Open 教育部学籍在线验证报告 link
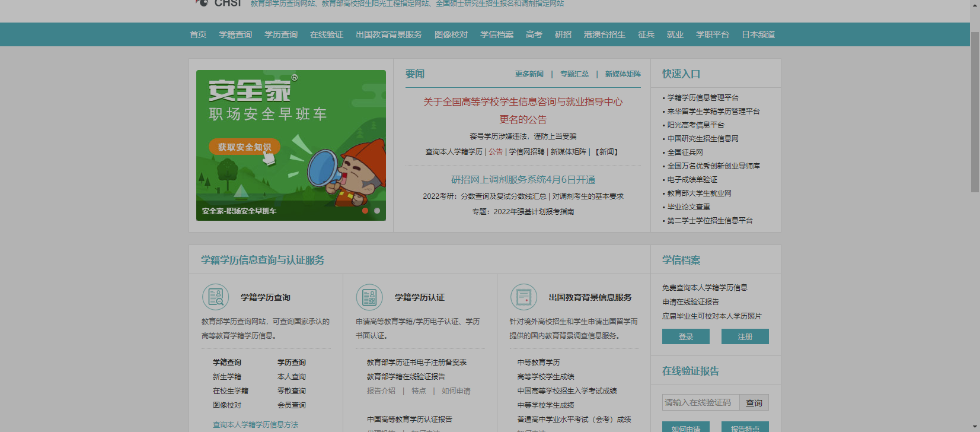The image size is (980, 432). tap(406, 377)
